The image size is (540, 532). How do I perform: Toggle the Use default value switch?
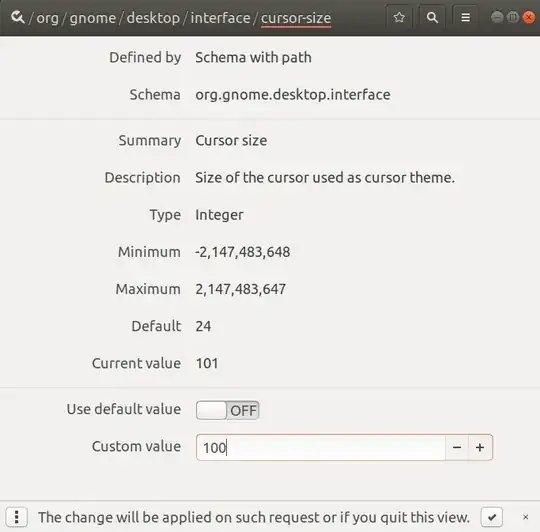tap(228, 410)
